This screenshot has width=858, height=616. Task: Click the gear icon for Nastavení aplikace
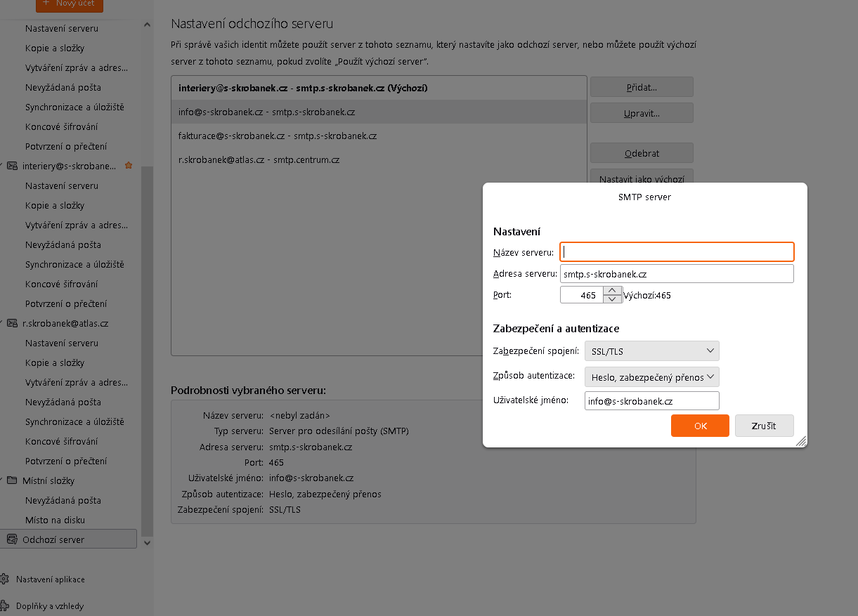pos(5,579)
